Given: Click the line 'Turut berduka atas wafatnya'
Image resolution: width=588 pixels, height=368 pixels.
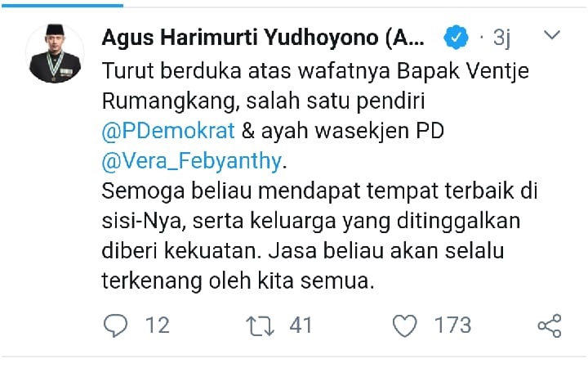Looking at the screenshot, I should tap(246, 71).
